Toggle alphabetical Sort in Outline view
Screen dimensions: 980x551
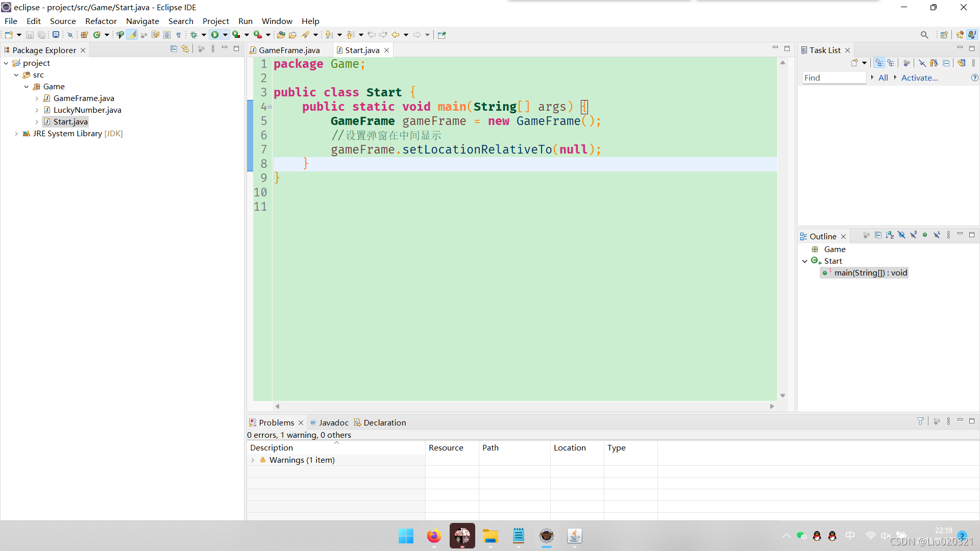pyautogui.click(x=890, y=235)
